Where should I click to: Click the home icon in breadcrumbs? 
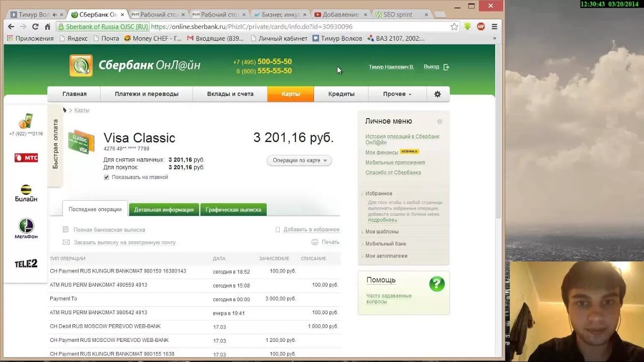pyautogui.click(x=64, y=110)
